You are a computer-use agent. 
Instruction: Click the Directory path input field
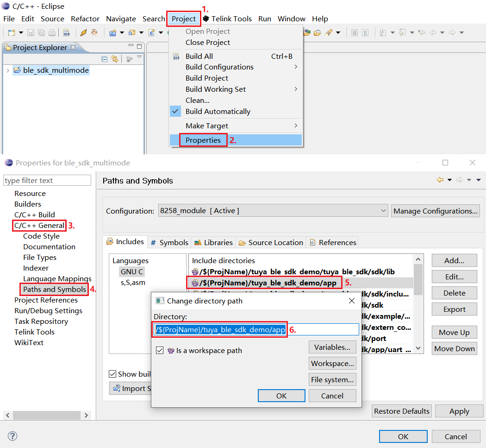(256, 329)
